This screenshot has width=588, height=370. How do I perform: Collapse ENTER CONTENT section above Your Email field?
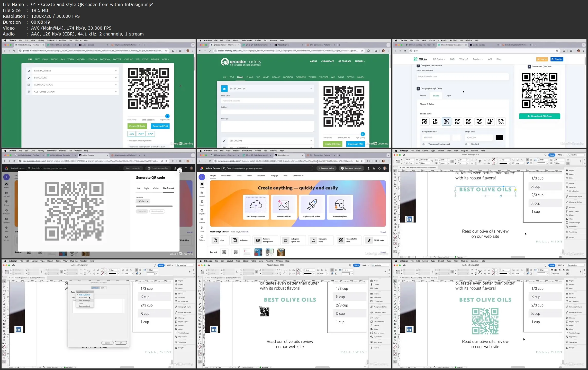click(267, 88)
